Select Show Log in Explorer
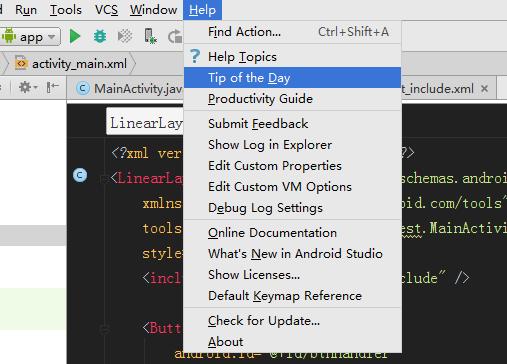The height and width of the screenshot is (364, 507). [x=292, y=145]
